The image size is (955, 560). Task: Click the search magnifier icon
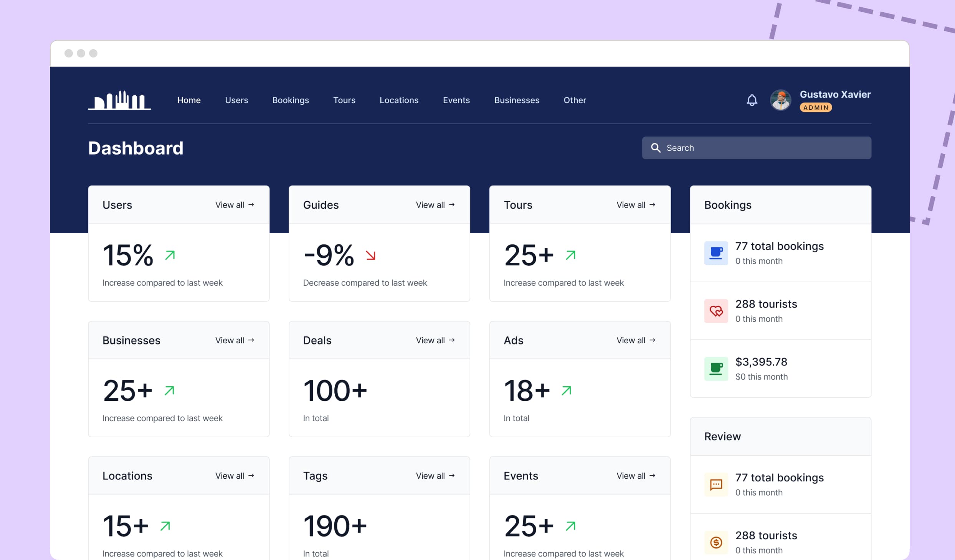point(656,148)
